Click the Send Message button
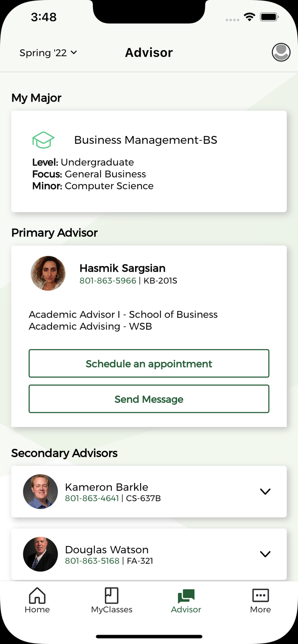The width and height of the screenshot is (298, 644). [x=149, y=399]
